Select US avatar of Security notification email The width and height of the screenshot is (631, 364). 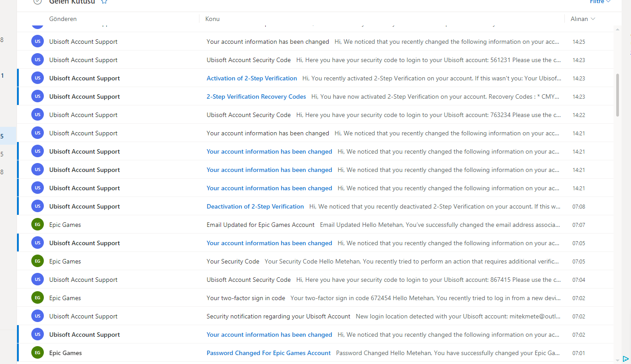38,316
